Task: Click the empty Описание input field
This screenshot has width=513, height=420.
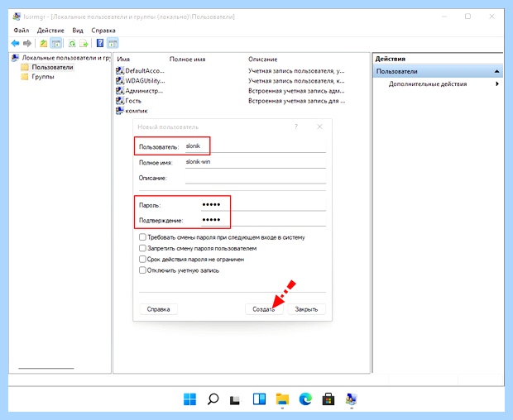Action: point(255,178)
